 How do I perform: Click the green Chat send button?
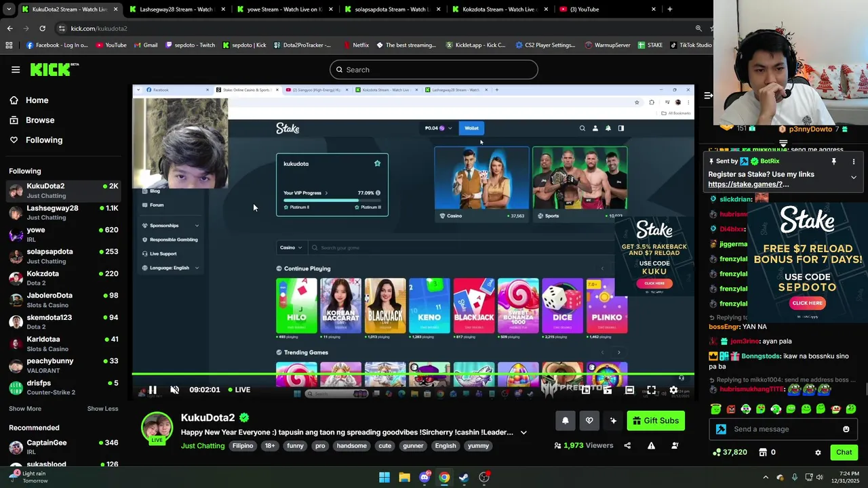(x=844, y=452)
